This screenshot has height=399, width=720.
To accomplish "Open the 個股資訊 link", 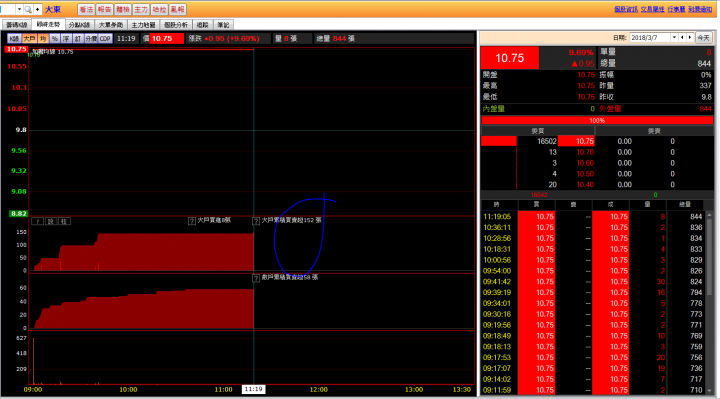I will [x=626, y=9].
